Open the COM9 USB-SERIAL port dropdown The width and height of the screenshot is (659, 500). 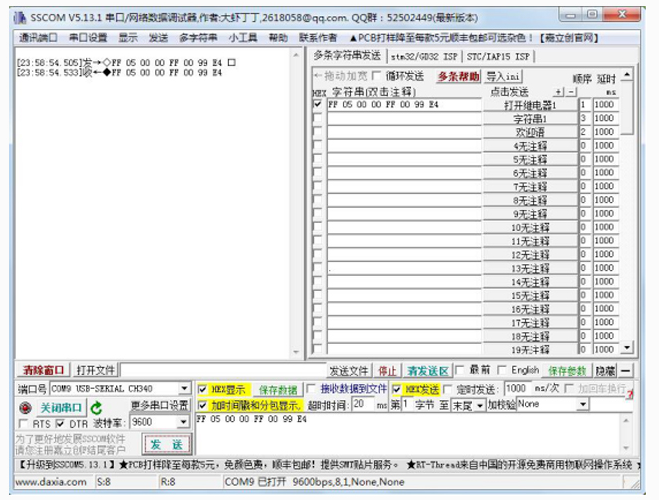pyautogui.click(x=184, y=389)
